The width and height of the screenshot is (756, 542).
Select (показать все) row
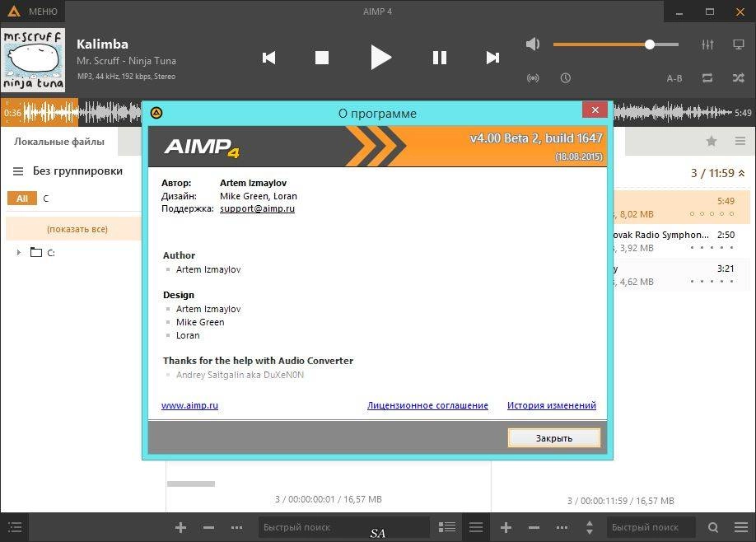pos(74,229)
